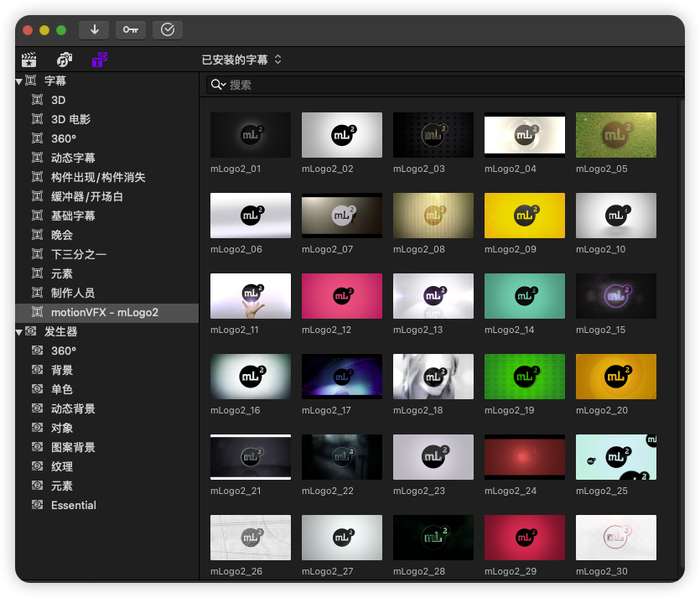Select the neon mLogo2_15 thumbnail
This screenshot has height=598, width=700.
[x=616, y=296]
